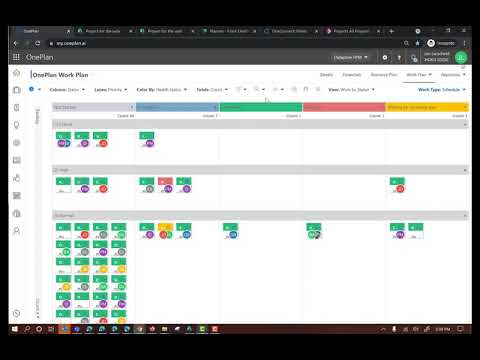Switch to the Financials tab
This screenshot has height=360, width=480.
pyautogui.click(x=352, y=75)
